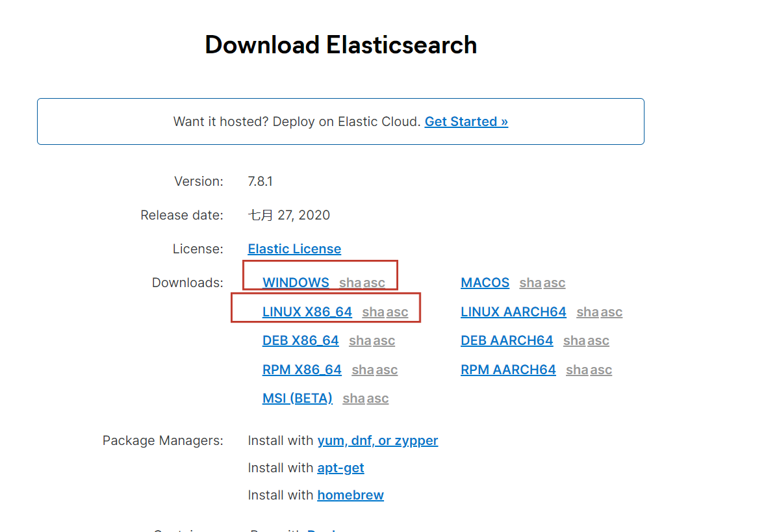The width and height of the screenshot is (766, 532).
Task: Open asc signature for DEB AARCH64
Action: (x=598, y=340)
